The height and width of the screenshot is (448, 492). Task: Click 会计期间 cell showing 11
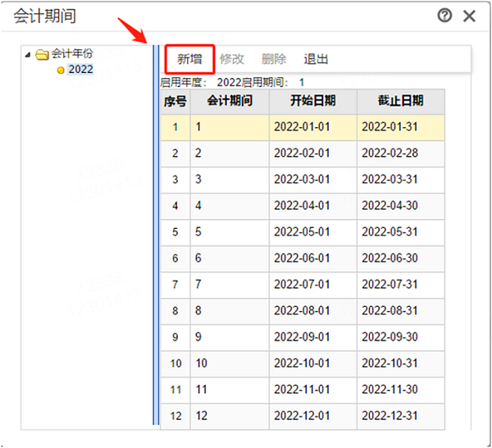point(230,390)
